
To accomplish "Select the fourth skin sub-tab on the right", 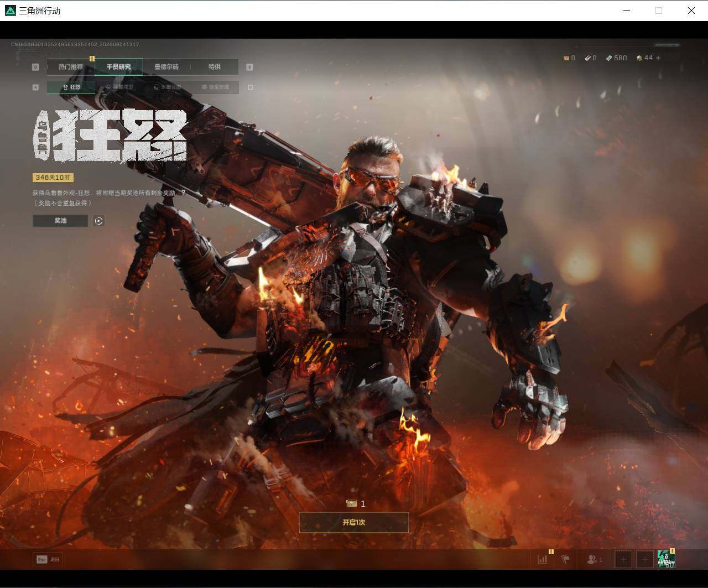I will click(x=215, y=87).
